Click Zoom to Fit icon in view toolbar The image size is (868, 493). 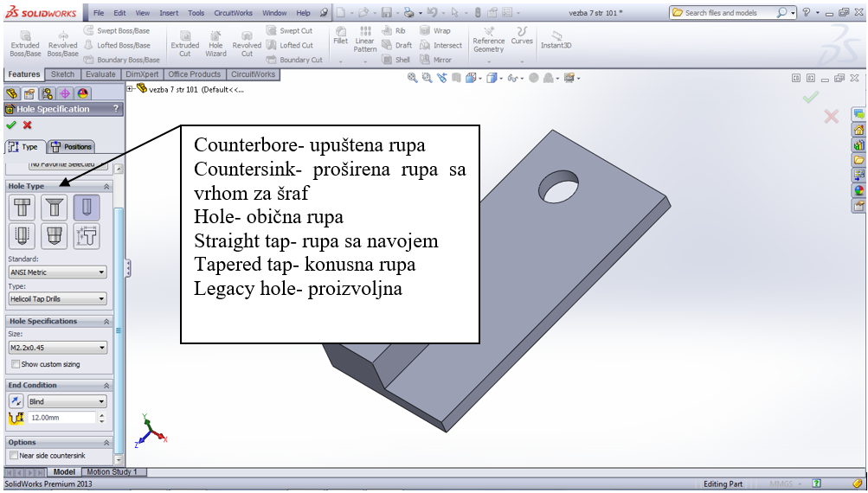tap(412, 78)
